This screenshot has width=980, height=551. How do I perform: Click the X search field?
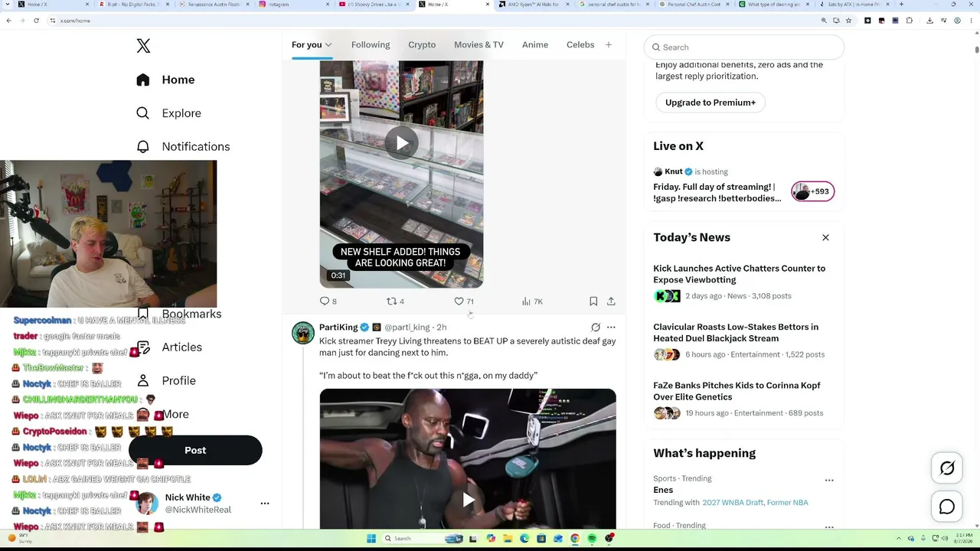(x=744, y=47)
